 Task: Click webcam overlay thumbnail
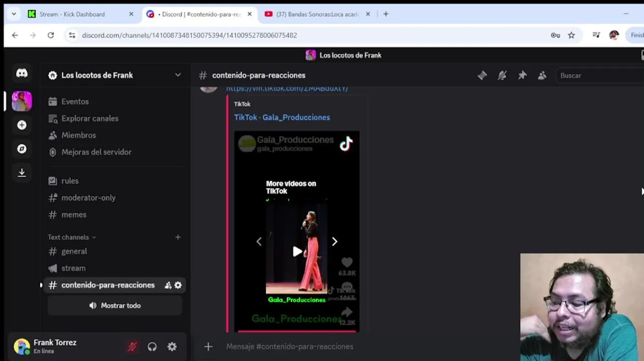pyautogui.click(x=582, y=307)
